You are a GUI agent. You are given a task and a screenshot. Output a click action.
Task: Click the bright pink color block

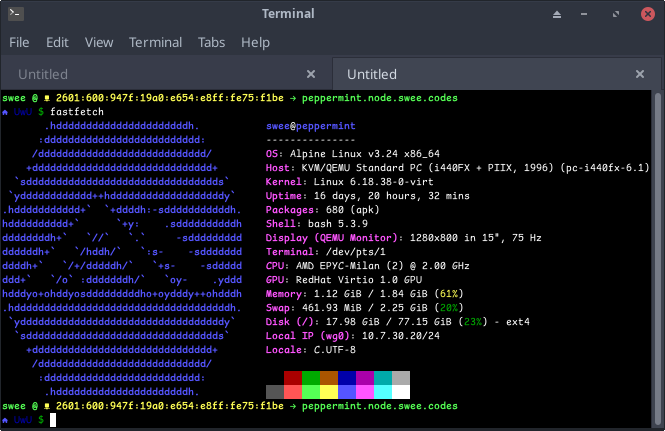(x=365, y=392)
